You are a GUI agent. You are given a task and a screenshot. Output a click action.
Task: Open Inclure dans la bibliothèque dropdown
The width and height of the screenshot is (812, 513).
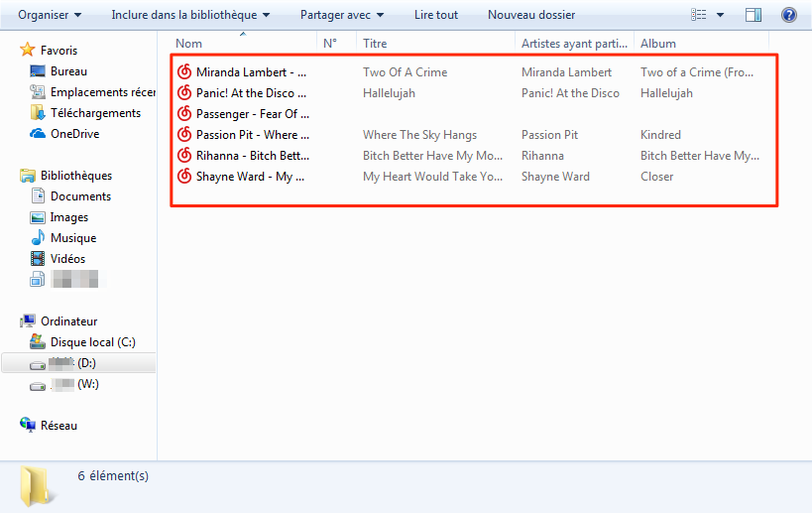click(x=190, y=15)
